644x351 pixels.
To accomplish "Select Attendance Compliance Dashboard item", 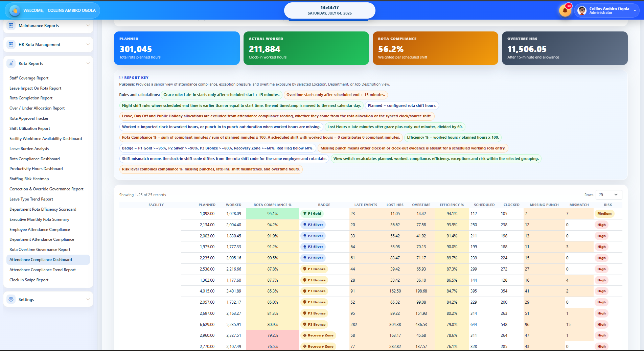I will point(48,260).
